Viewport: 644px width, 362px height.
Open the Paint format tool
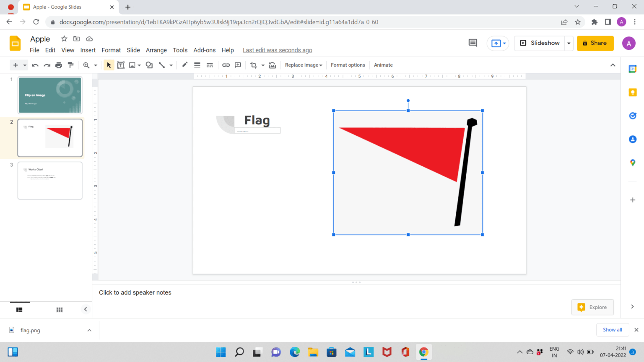coord(71,65)
